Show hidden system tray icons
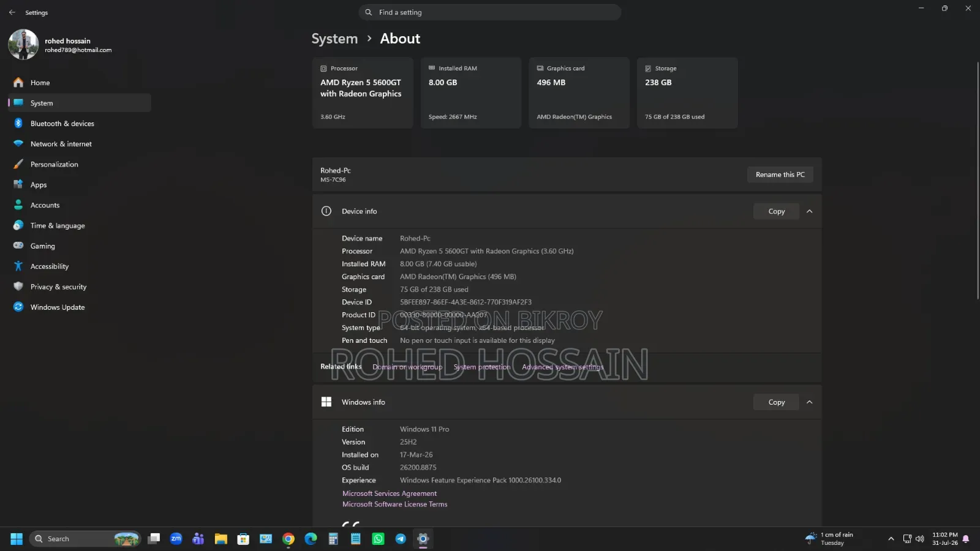This screenshot has height=551, width=980. pos(891,539)
